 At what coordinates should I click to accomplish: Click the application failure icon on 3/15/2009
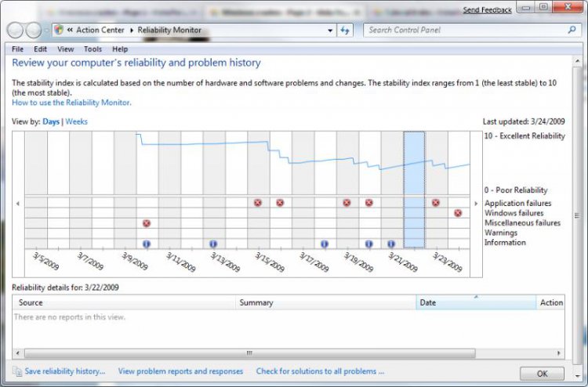tap(258, 203)
